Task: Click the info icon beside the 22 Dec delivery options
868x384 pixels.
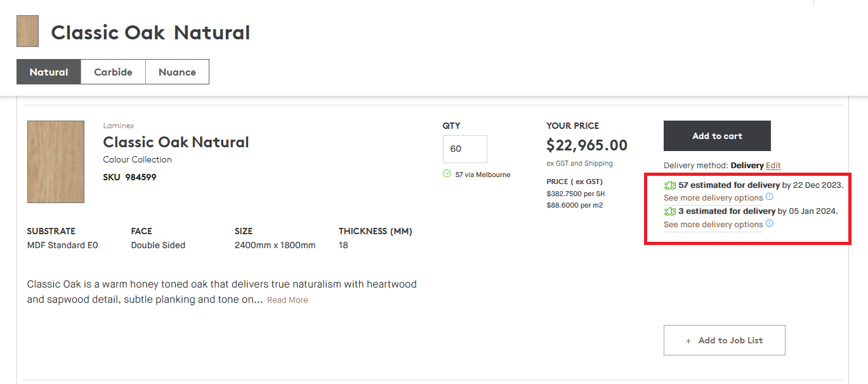Action: (770, 197)
